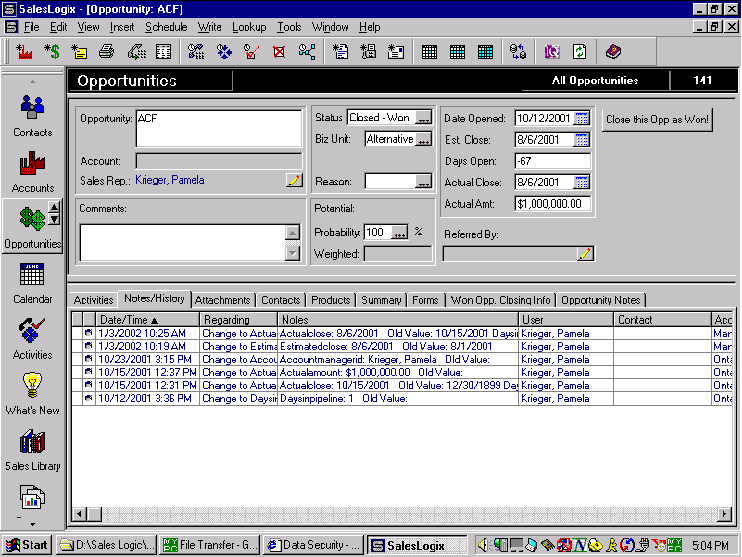
Task: Click the purple IQ toolbar icon
Action: point(552,52)
